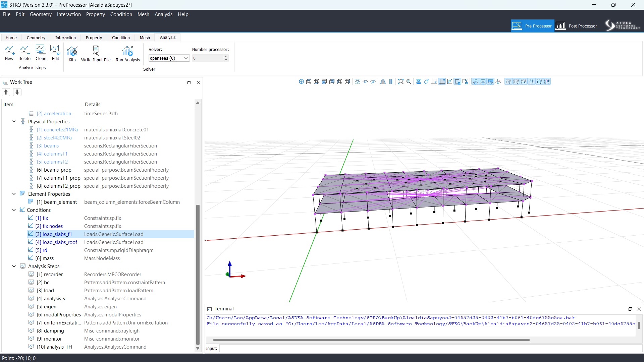Toggle the selection box mode button
The image size is (644, 362).
coord(457,81)
